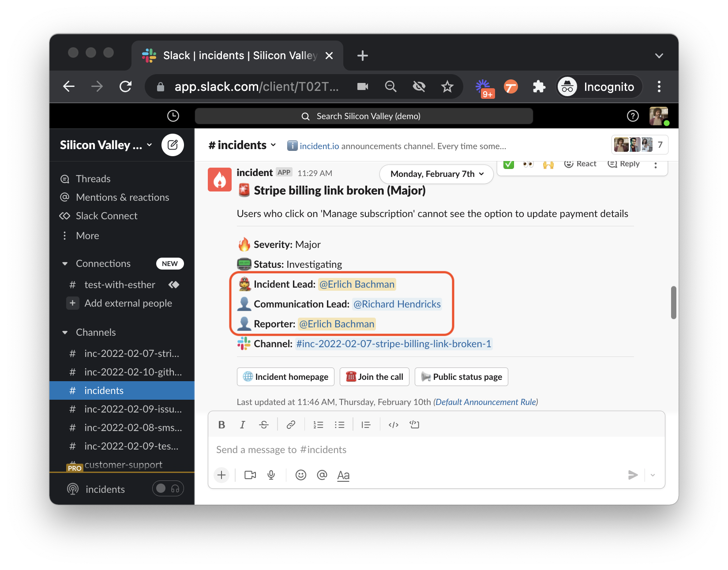728x570 pixels.
Task: Open the Default Announcement Rule link
Action: coord(486,402)
